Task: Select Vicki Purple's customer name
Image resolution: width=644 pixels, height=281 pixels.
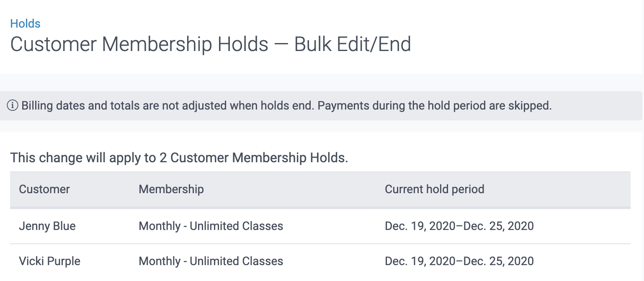Action: 49,261
